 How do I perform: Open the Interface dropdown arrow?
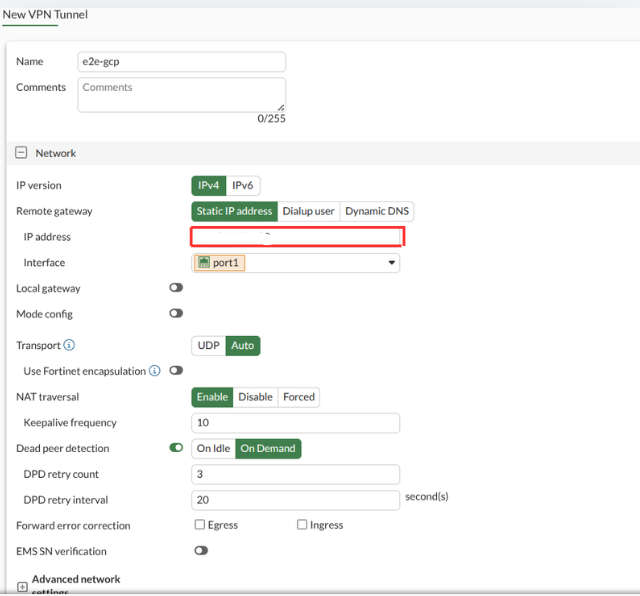tap(391, 262)
